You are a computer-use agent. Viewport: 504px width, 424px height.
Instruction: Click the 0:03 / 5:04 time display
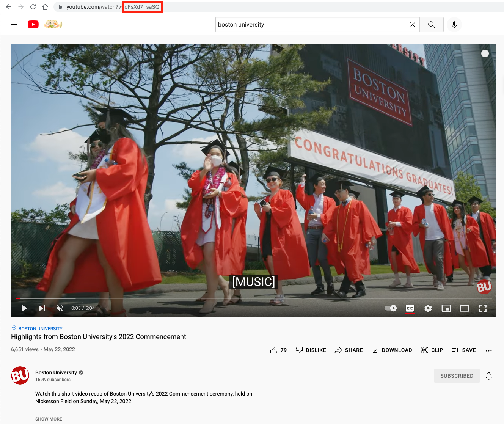[83, 308]
